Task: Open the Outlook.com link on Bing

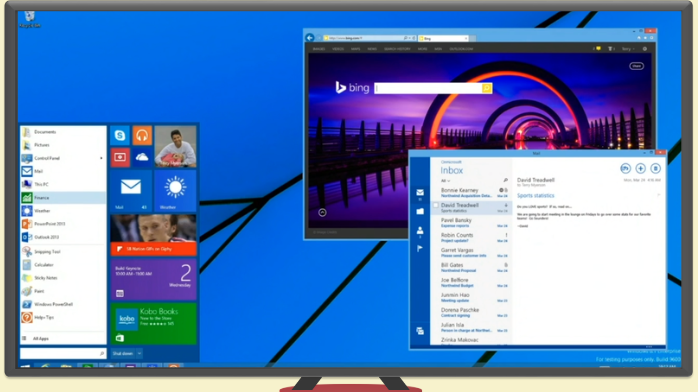Action: coord(461,49)
